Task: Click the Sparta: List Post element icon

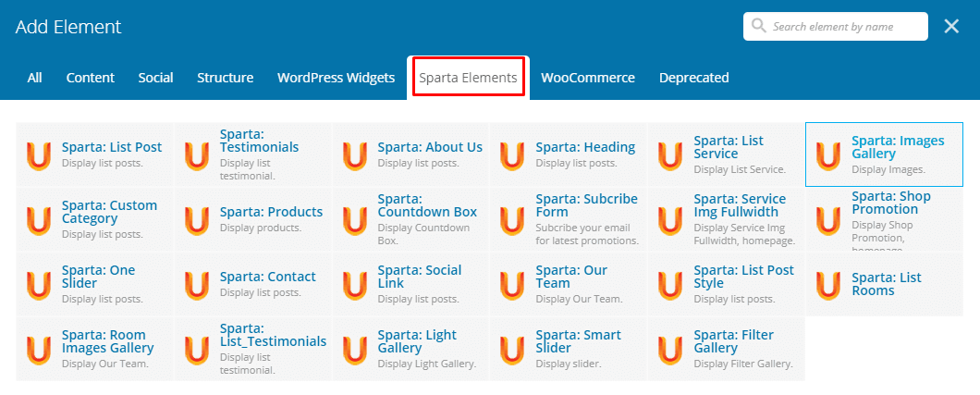Action: [39, 154]
